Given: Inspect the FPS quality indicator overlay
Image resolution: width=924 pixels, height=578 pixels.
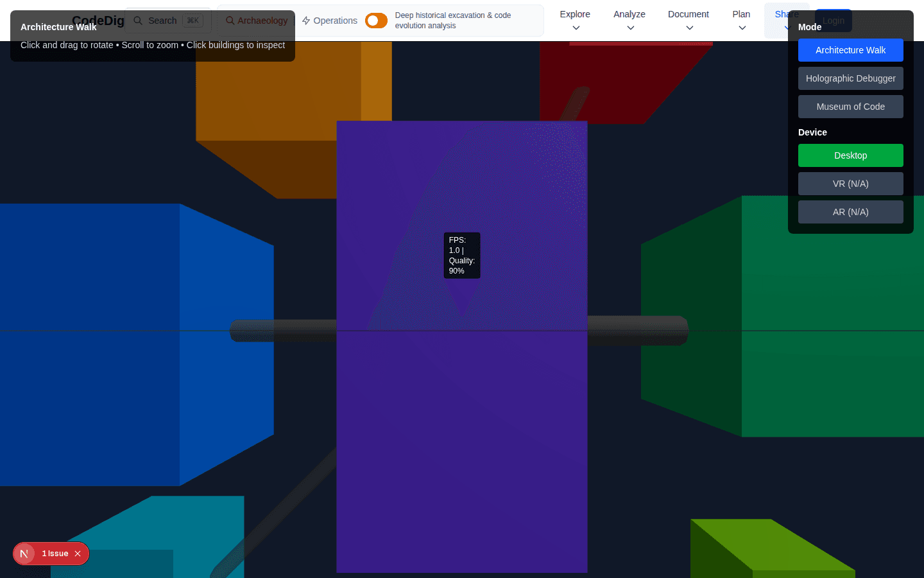Looking at the screenshot, I should 461,255.
